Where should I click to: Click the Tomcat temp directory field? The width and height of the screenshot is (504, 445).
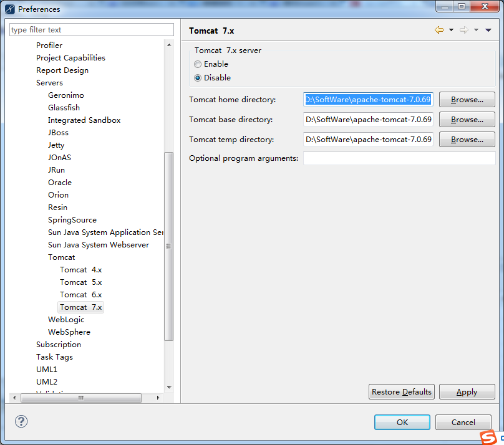pyautogui.click(x=368, y=140)
